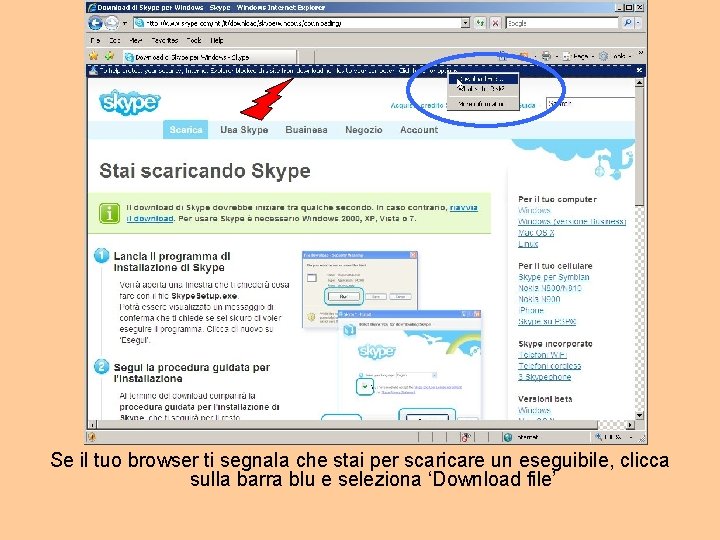Image resolution: width=720 pixels, height=540 pixels.
Task: Click the browser Back arrow button
Action: pyautogui.click(x=96, y=22)
